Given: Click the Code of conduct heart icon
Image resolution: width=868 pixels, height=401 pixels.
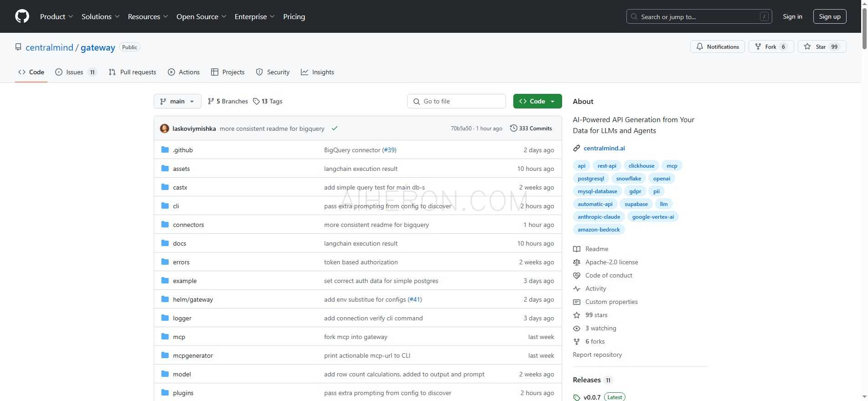Looking at the screenshot, I should tap(577, 275).
